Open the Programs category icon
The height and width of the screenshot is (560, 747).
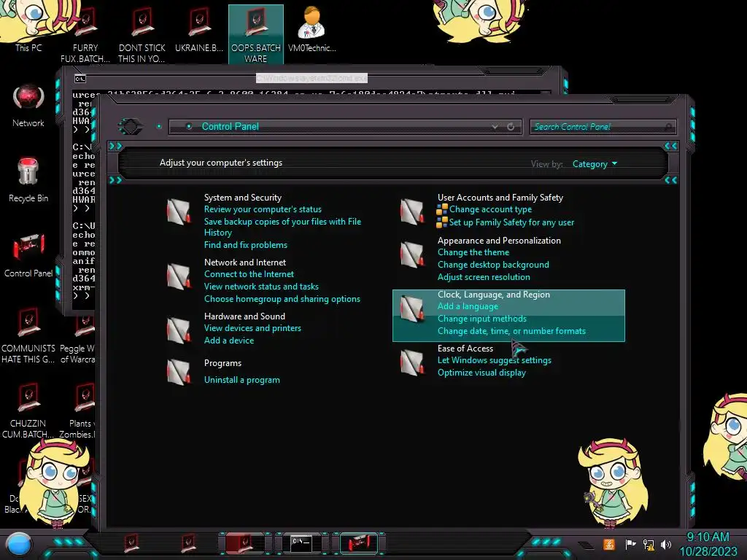(179, 371)
